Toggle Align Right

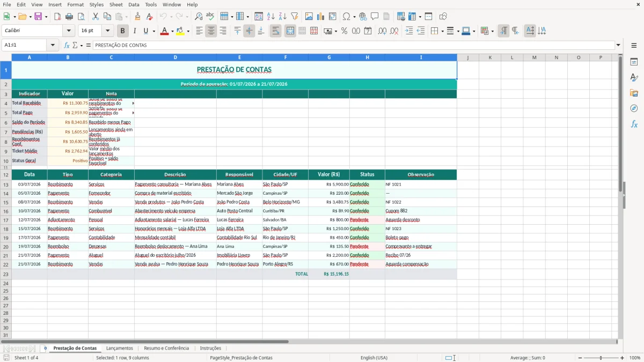[x=223, y=31]
